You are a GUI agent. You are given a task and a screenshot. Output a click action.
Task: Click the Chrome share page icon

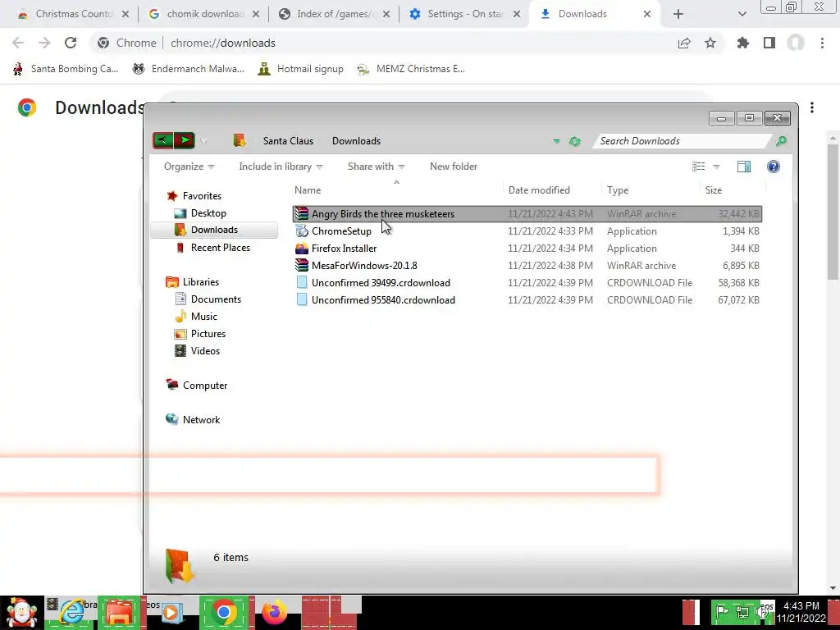pos(684,43)
